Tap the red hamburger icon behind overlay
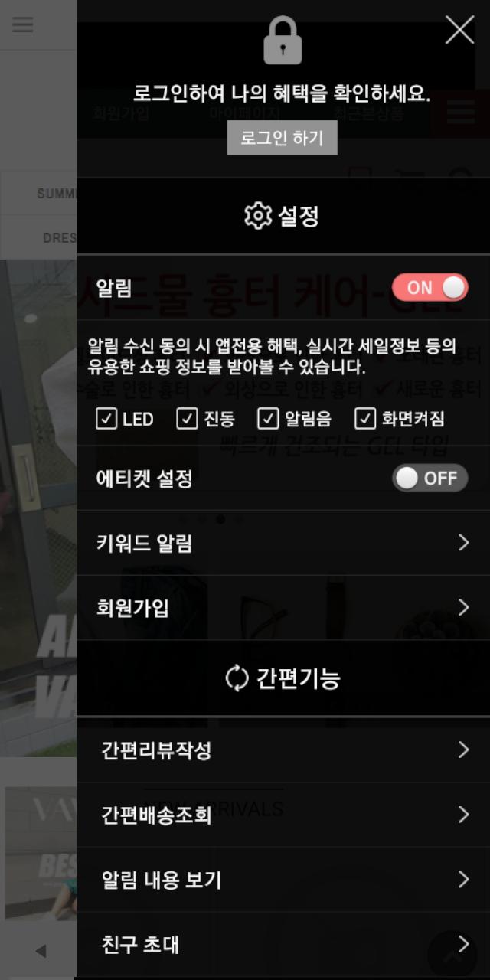490x980 pixels. (x=460, y=113)
